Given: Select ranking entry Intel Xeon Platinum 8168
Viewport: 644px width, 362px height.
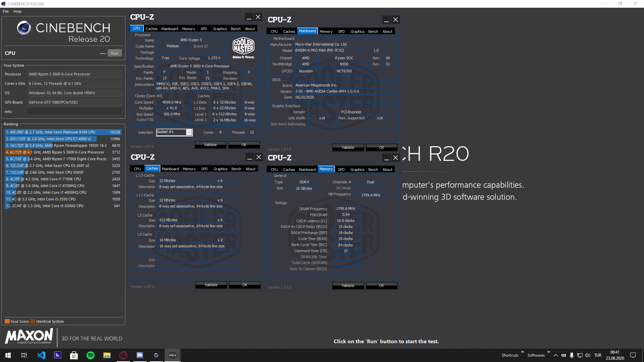Looking at the screenshot, I should click(x=63, y=132).
